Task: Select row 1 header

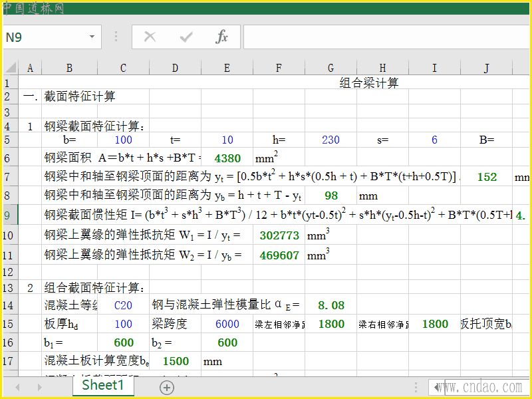Action: click(10, 82)
